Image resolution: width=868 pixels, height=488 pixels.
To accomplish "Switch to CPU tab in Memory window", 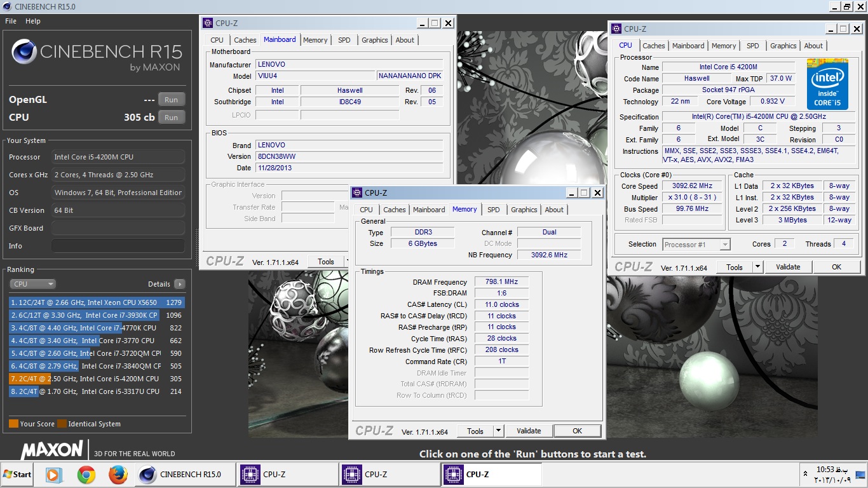I will pyautogui.click(x=367, y=210).
